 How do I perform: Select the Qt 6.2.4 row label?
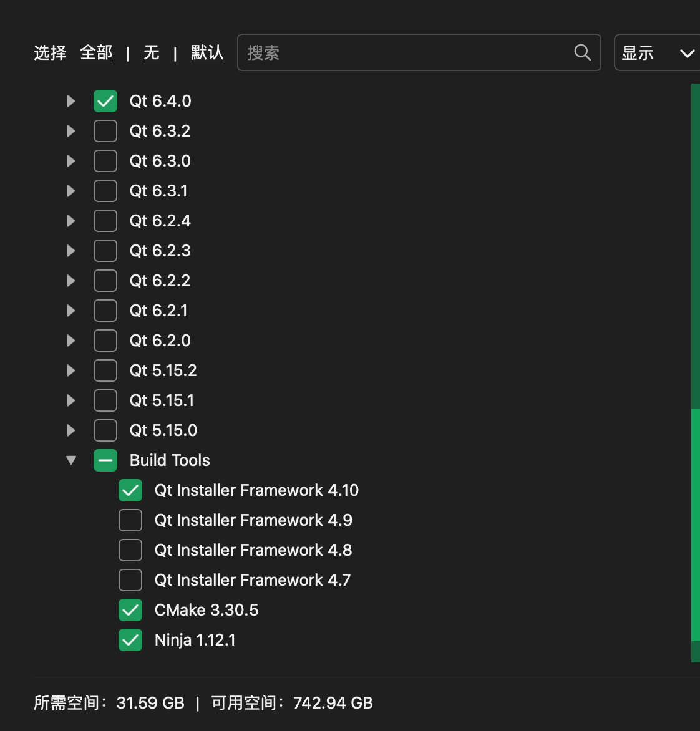click(160, 221)
